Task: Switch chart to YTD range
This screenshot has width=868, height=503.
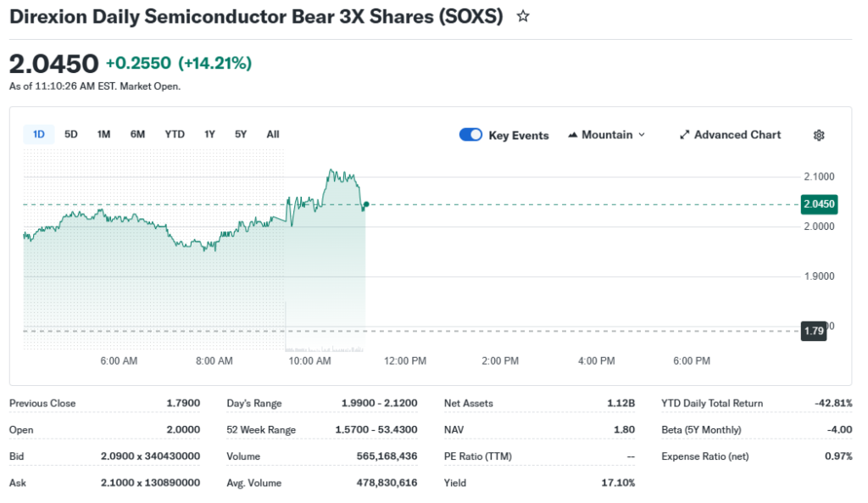Action: 175,134
